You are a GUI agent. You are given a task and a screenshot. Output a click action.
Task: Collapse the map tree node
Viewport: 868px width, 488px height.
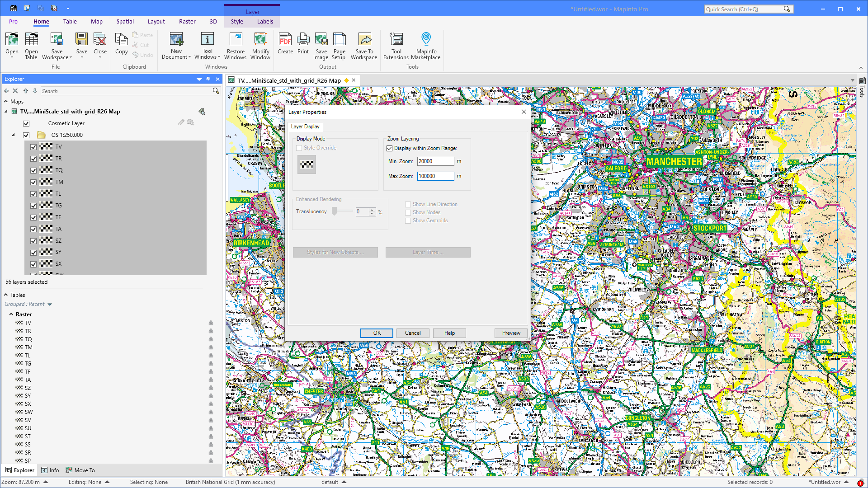tap(6, 112)
